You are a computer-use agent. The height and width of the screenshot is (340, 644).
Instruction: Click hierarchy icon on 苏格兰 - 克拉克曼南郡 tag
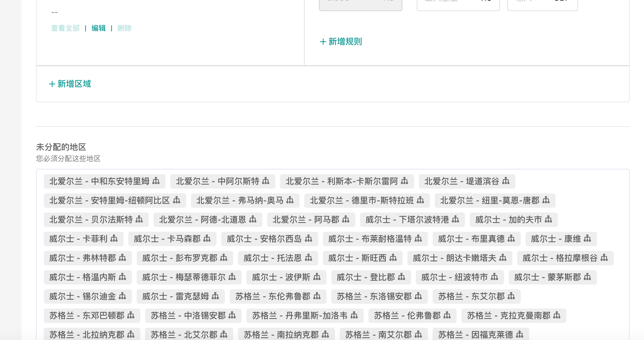pos(556,315)
